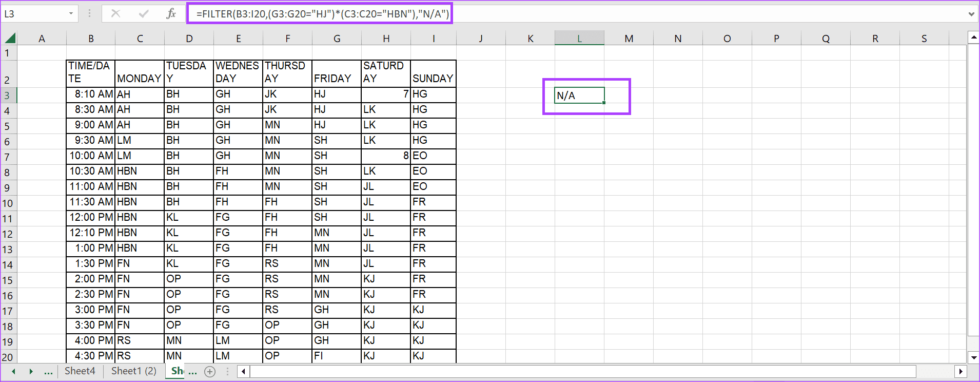Screen dimensions: 980x382
Task: Select the TUESDAY header cell
Action: click(189, 73)
